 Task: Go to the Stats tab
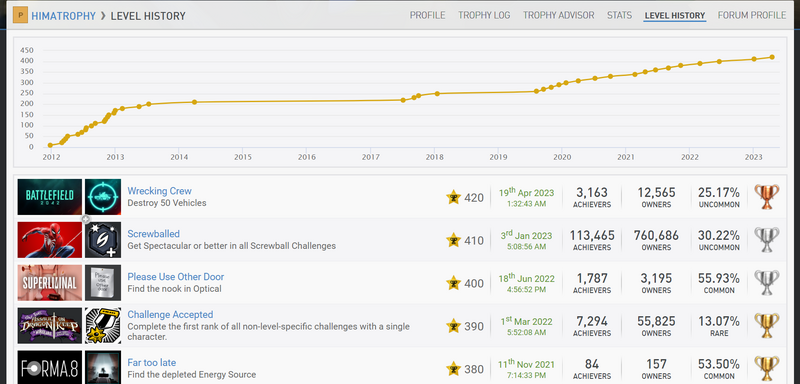point(619,15)
